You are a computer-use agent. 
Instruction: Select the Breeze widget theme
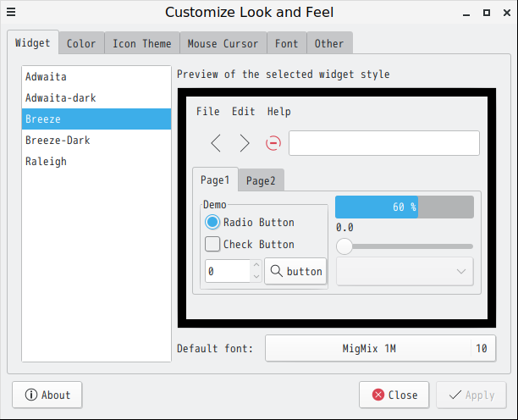pos(96,119)
